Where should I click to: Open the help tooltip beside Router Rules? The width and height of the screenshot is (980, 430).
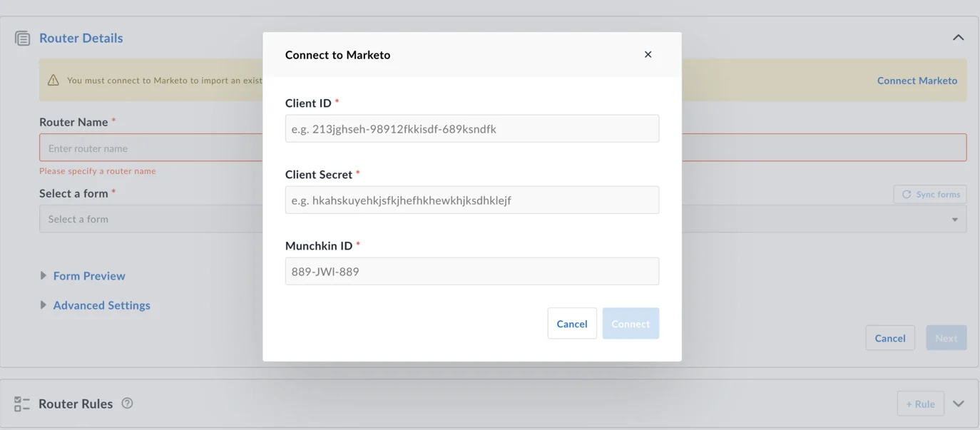127,403
